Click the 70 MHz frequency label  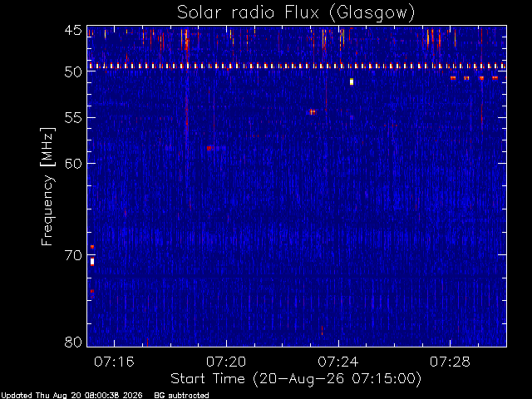[73, 255]
